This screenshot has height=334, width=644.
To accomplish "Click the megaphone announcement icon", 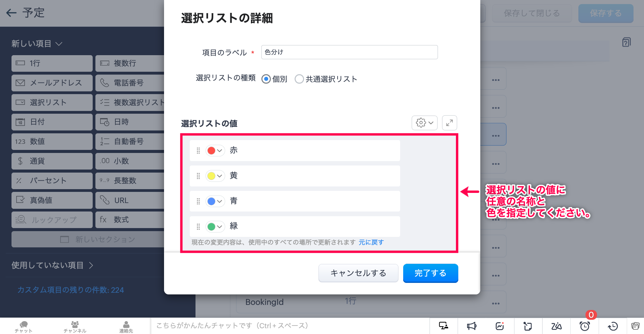I will pos(471,326).
